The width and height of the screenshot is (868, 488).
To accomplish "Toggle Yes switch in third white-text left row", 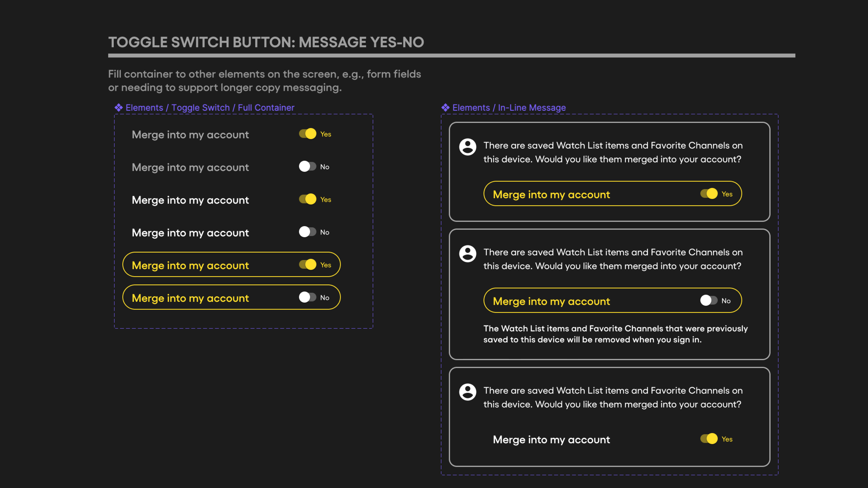I will [307, 199].
